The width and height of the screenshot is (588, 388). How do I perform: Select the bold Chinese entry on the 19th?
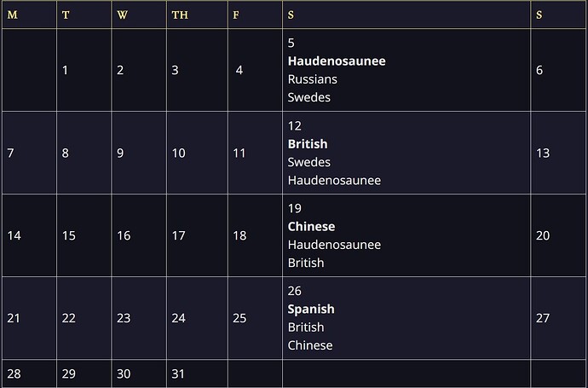311,227
